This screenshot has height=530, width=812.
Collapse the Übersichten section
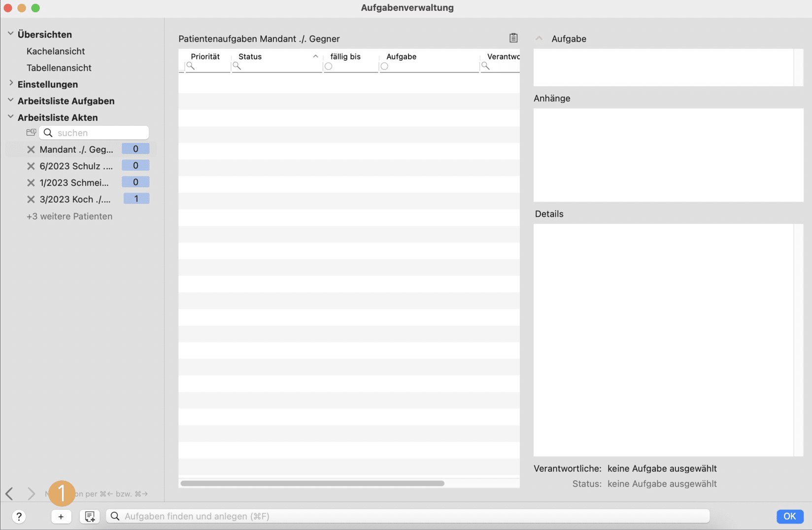click(10, 34)
